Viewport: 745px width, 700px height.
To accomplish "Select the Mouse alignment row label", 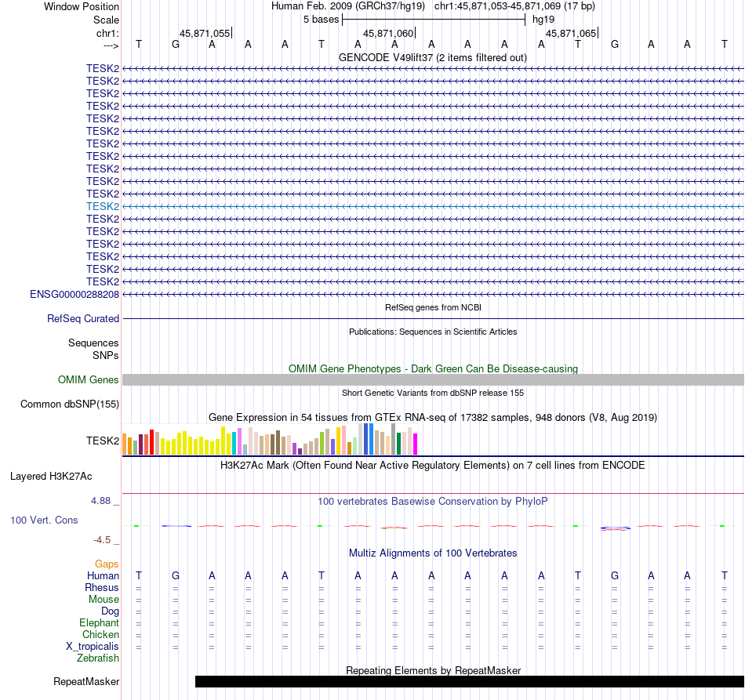I will point(104,600).
